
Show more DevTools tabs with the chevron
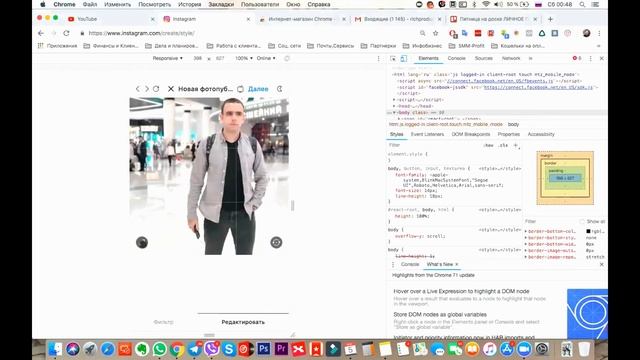point(531,58)
